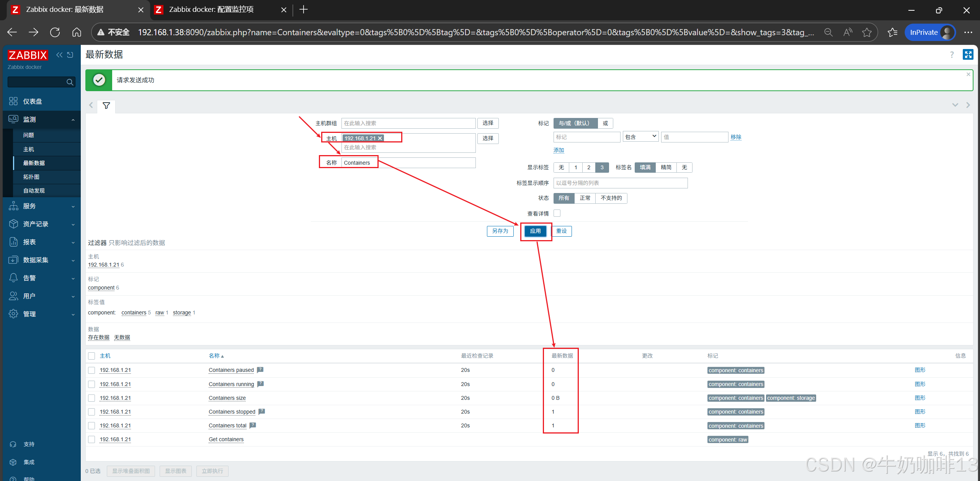
Task: Collapse the sidebar with double-chevron icon
Action: click(x=59, y=55)
